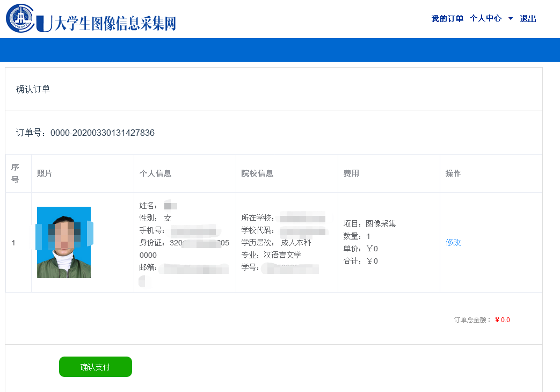Click the 修改 link in the 操作 column
This screenshot has height=392, width=560.
pyautogui.click(x=453, y=243)
